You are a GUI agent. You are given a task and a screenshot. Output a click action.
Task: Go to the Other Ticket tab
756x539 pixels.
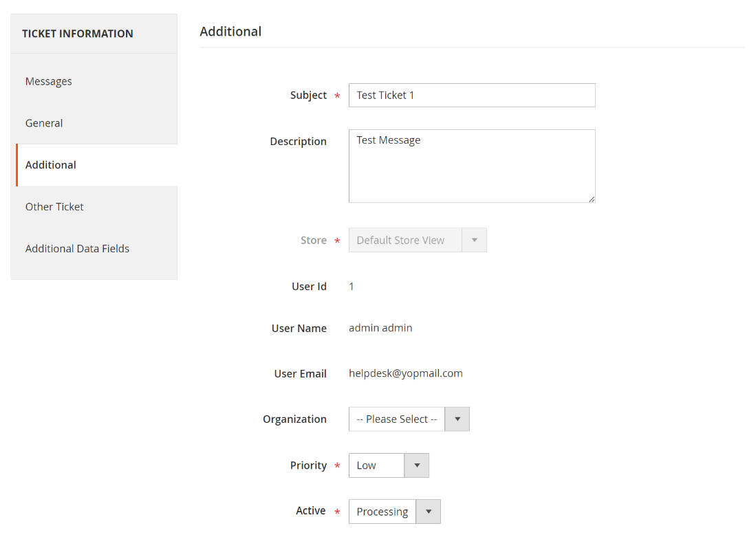point(54,207)
